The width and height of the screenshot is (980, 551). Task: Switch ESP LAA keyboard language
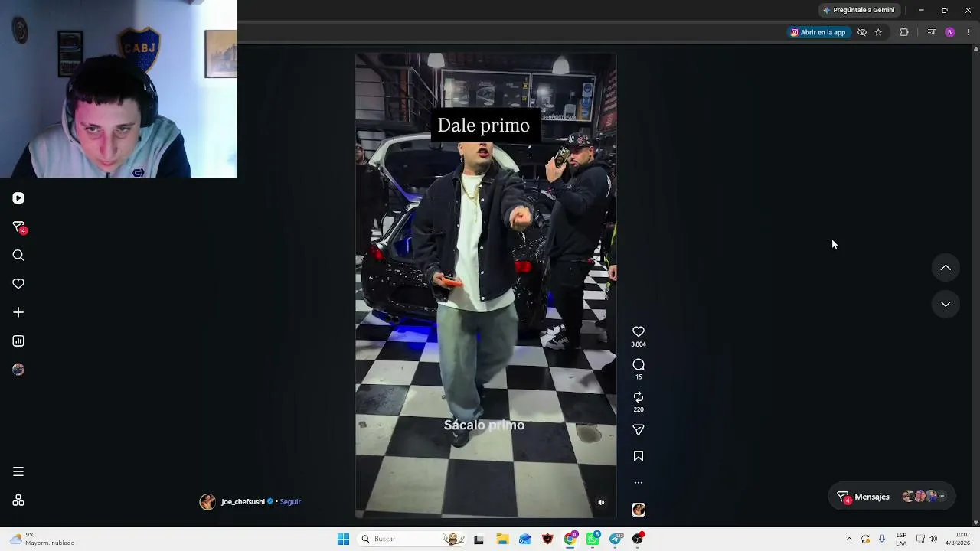click(x=901, y=539)
